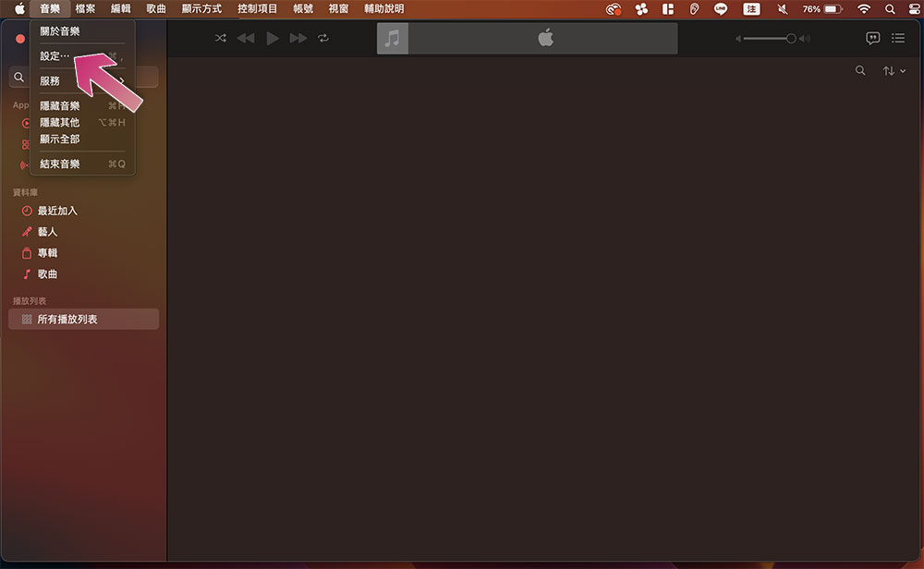
Task: Open Control Center icon
Action: click(x=915, y=9)
